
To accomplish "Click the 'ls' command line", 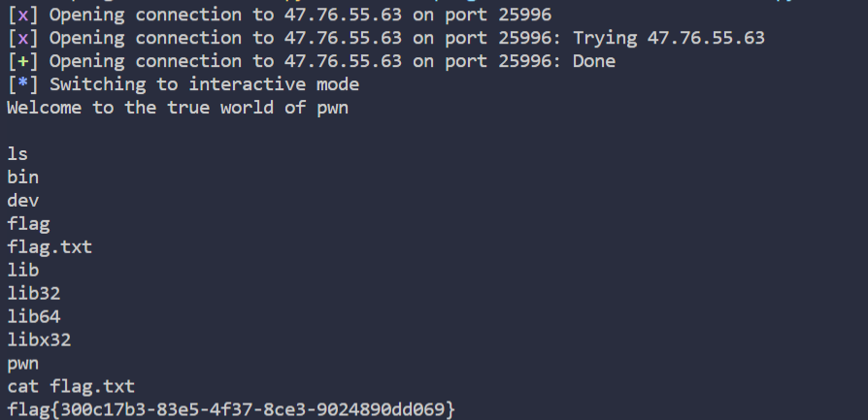I will [17, 154].
